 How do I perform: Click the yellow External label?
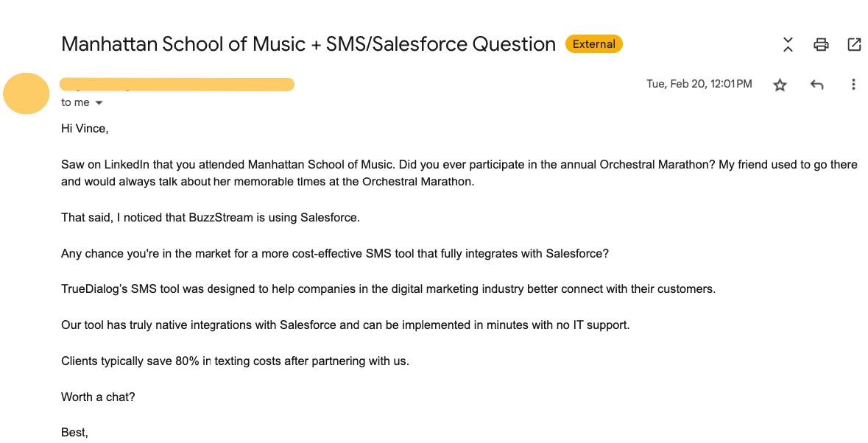tap(593, 44)
